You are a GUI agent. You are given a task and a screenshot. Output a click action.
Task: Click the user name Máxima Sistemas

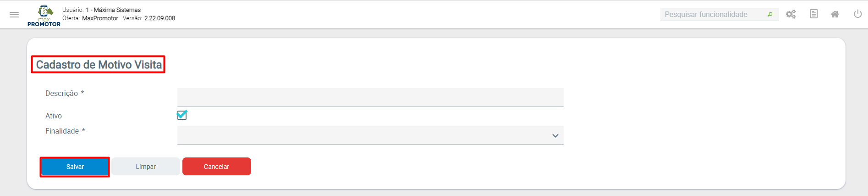[x=117, y=10]
